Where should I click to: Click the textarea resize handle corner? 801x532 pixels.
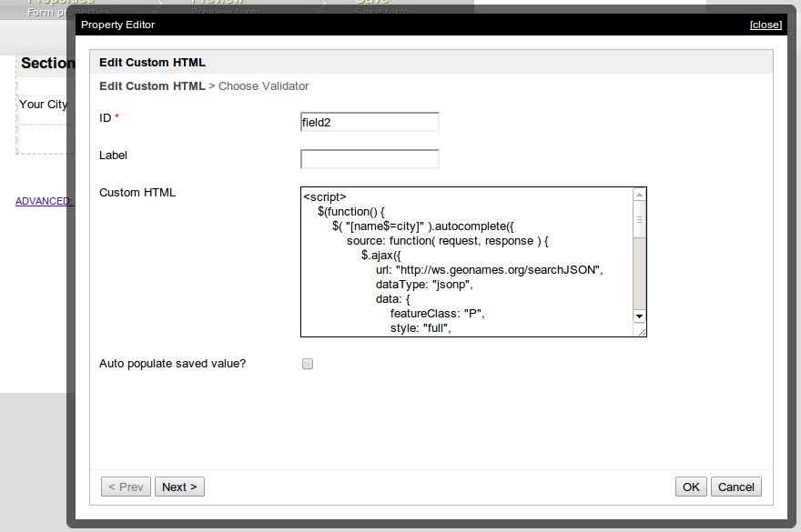click(643, 333)
